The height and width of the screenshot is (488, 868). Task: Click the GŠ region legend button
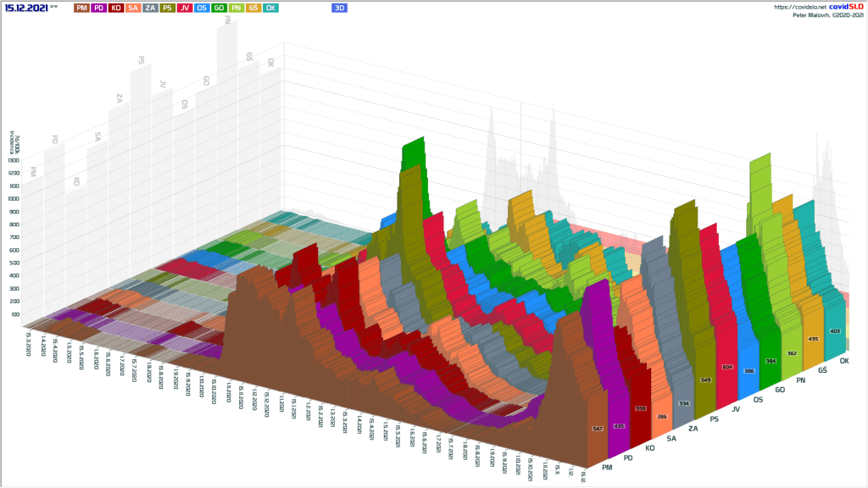[x=253, y=8]
